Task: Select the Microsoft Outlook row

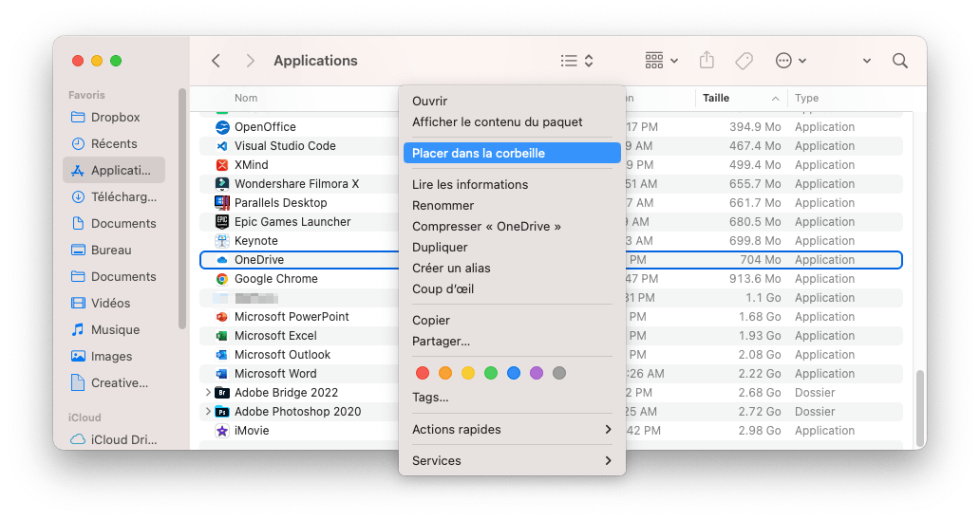Action: coord(551,355)
